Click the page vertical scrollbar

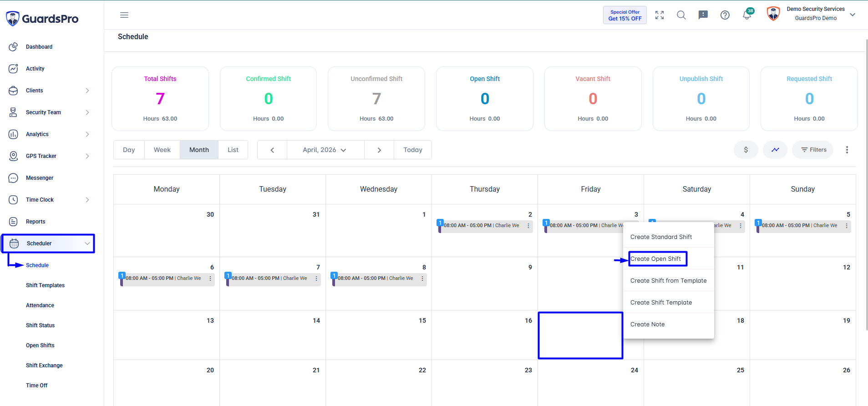click(x=866, y=184)
